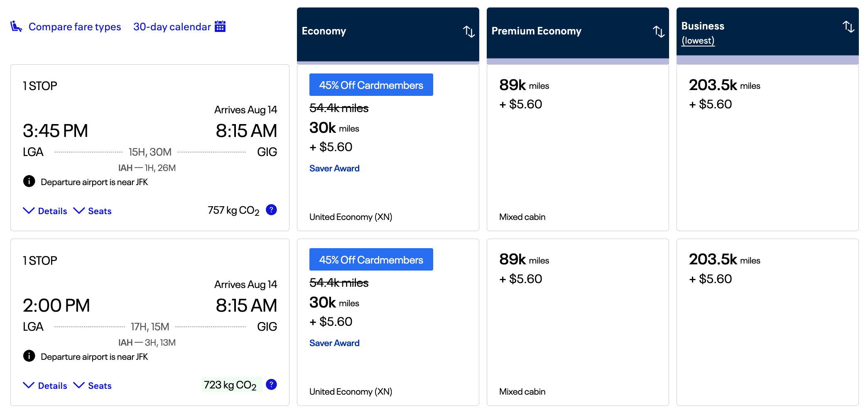Screen dimensions: 868x410
Task: Click Saver Award link on 2:00 PM flight
Action: (x=334, y=343)
